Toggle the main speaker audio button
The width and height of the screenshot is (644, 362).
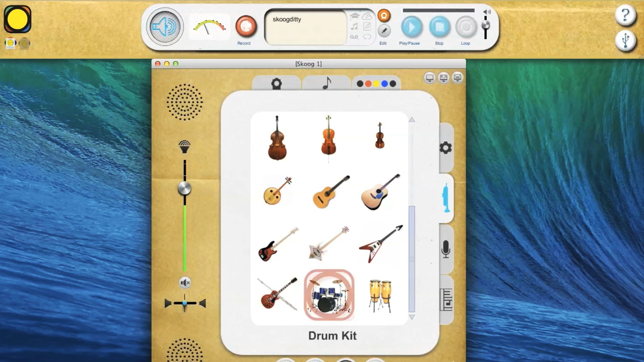pyautogui.click(x=165, y=27)
